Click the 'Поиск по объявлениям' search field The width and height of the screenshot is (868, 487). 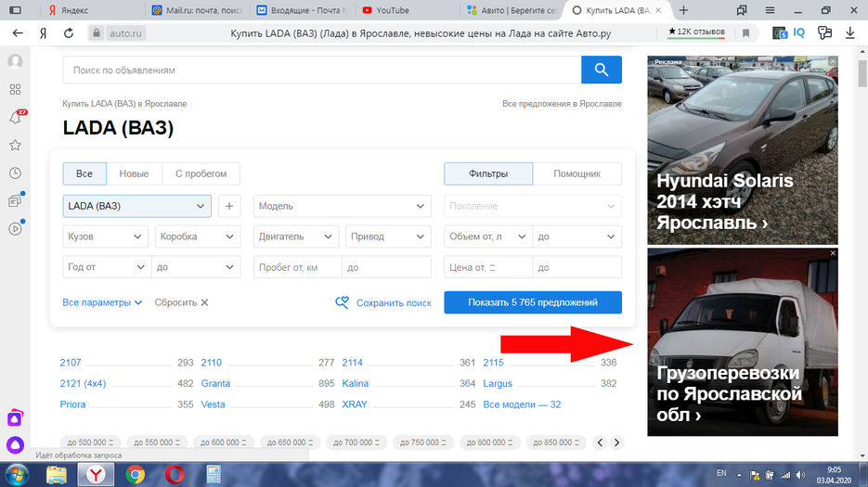[321, 70]
